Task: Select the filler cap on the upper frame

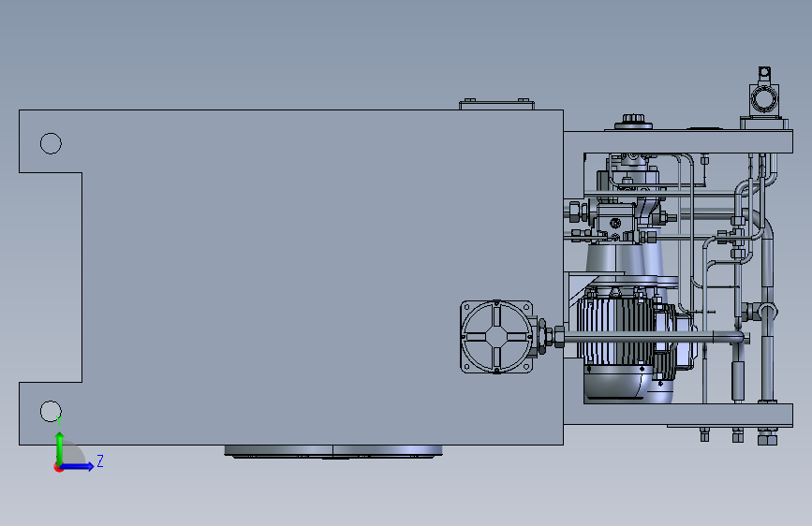Action: point(633,123)
